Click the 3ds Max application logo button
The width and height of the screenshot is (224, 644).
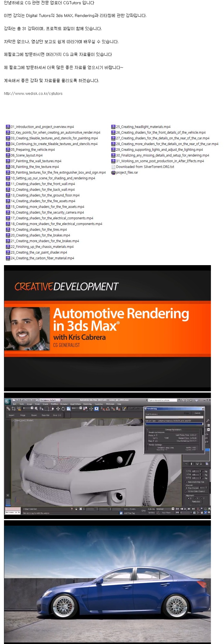coord(8,402)
